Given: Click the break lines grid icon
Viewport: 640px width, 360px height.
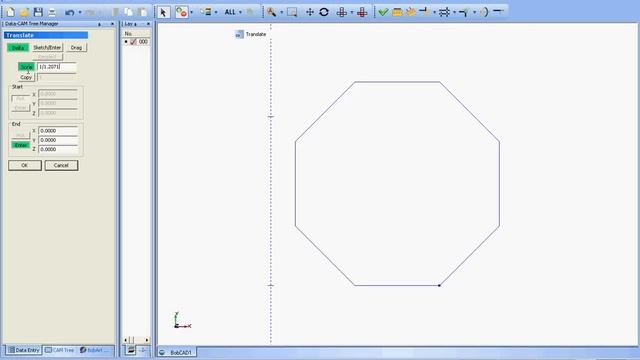Looking at the screenshot, I should [x=444, y=12].
